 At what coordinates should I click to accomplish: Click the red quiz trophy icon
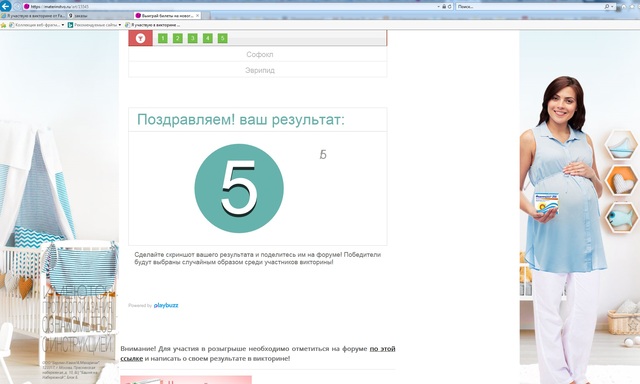[140, 38]
